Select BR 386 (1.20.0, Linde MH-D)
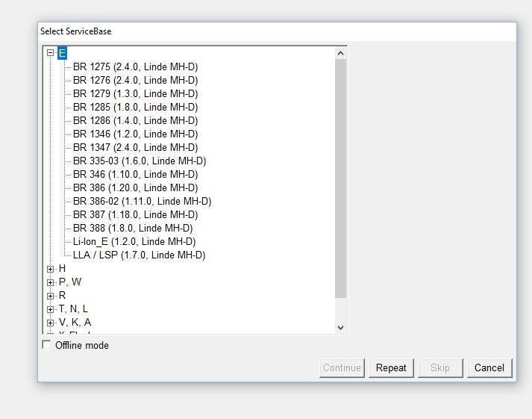The width and height of the screenshot is (532, 419). tap(135, 187)
